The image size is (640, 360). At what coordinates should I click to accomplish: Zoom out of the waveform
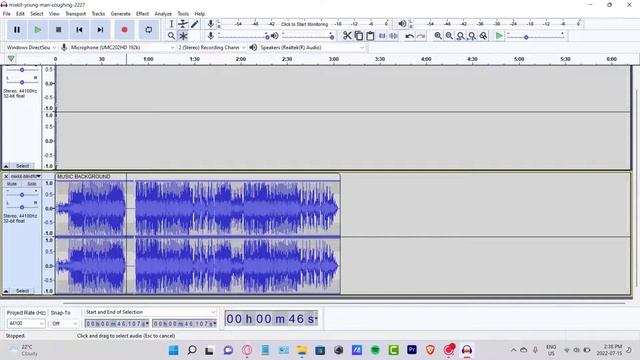(x=449, y=36)
